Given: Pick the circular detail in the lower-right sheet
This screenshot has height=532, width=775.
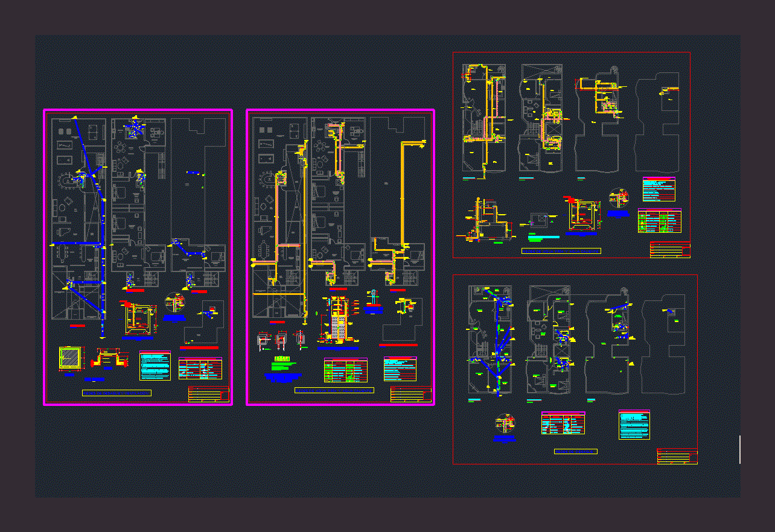Looking at the screenshot, I should pyautogui.click(x=505, y=423).
